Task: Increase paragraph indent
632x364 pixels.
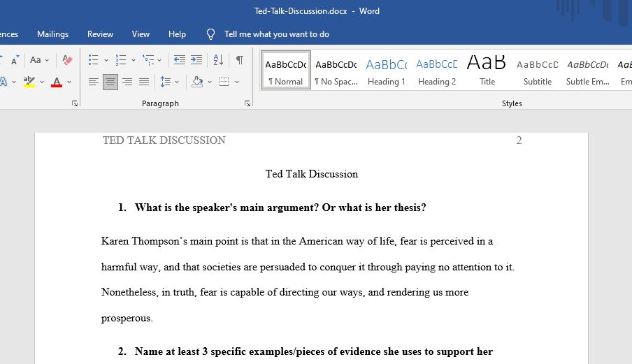Action: pyautogui.click(x=196, y=60)
